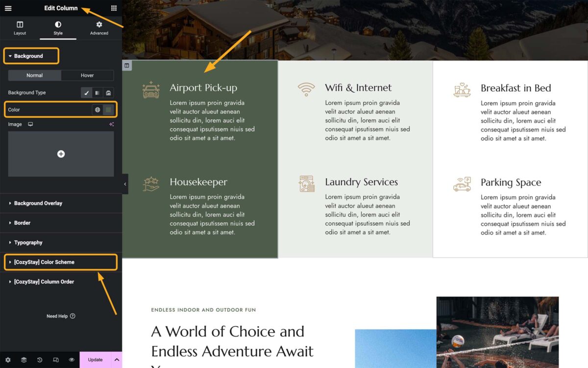Switch to the Advanced tab
This screenshot has width=588, height=368.
pos(99,28)
